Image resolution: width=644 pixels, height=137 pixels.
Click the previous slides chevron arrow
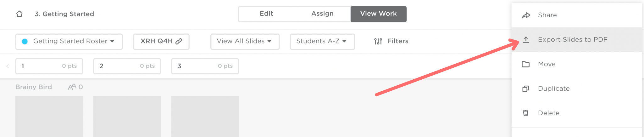point(8,66)
